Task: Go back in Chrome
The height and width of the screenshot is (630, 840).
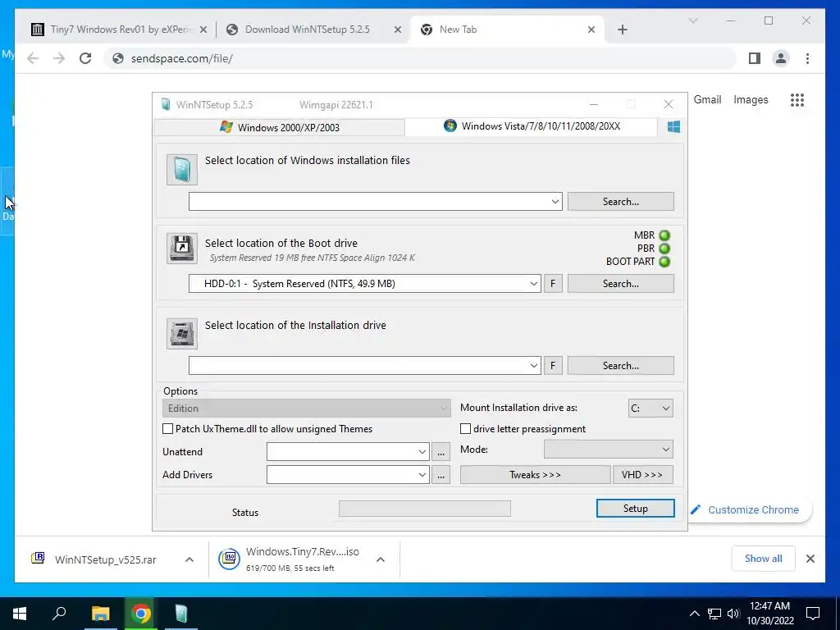Action: 33,58
